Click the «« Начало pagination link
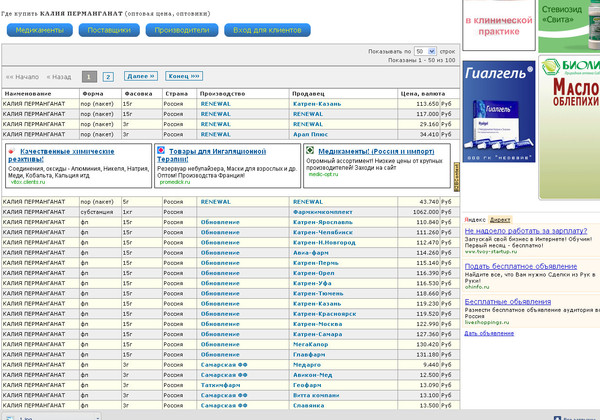Screen dimensions: 600x420 (22, 77)
